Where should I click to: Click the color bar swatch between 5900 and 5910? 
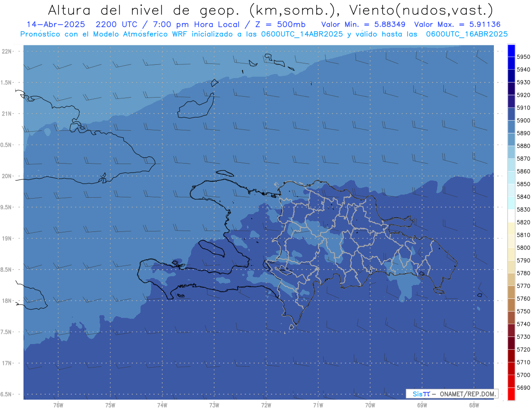pos(511,114)
